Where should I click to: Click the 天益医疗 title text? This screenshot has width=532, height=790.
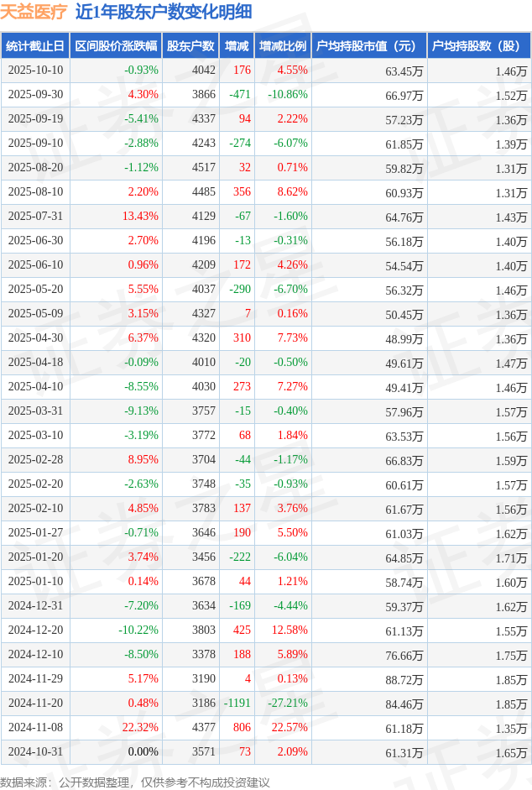point(34,12)
